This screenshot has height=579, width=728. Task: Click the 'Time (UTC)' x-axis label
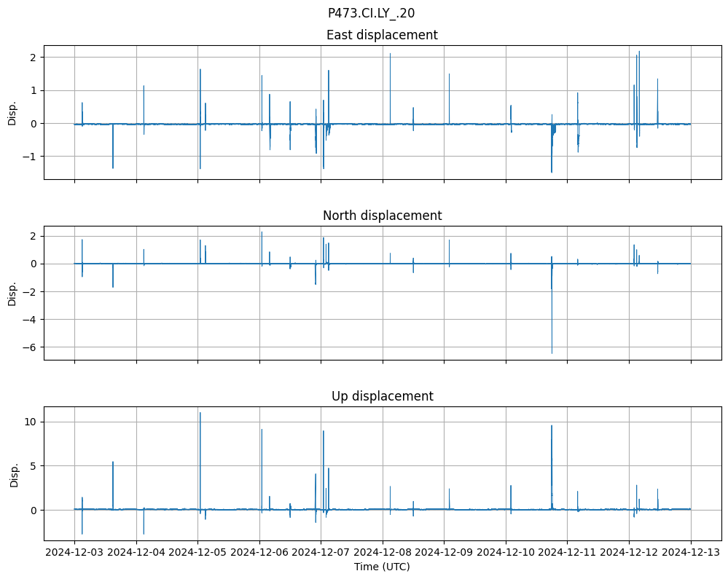pyautogui.click(x=382, y=566)
